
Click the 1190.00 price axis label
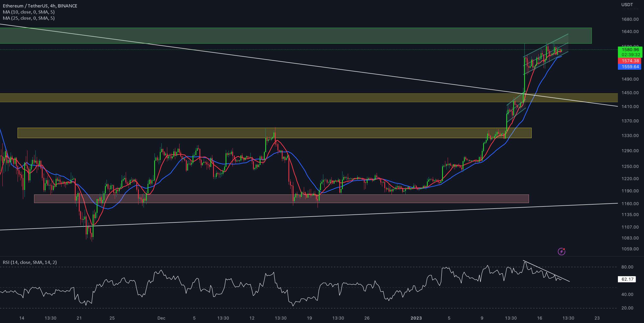point(630,191)
